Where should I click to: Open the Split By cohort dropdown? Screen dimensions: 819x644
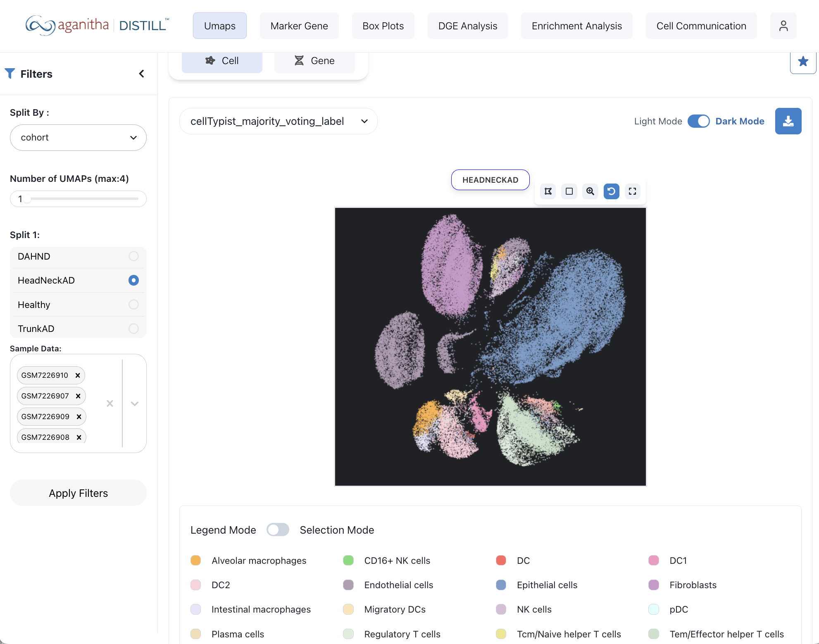tap(78, 138)
